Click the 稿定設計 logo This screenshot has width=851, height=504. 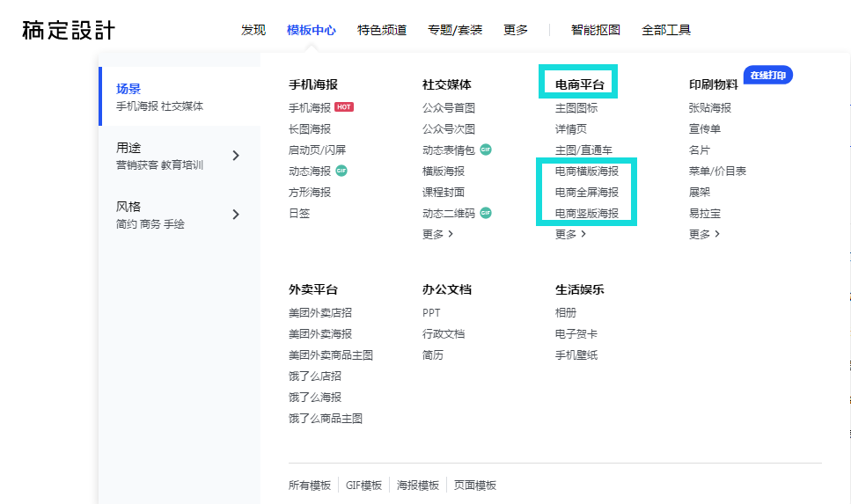69,31
